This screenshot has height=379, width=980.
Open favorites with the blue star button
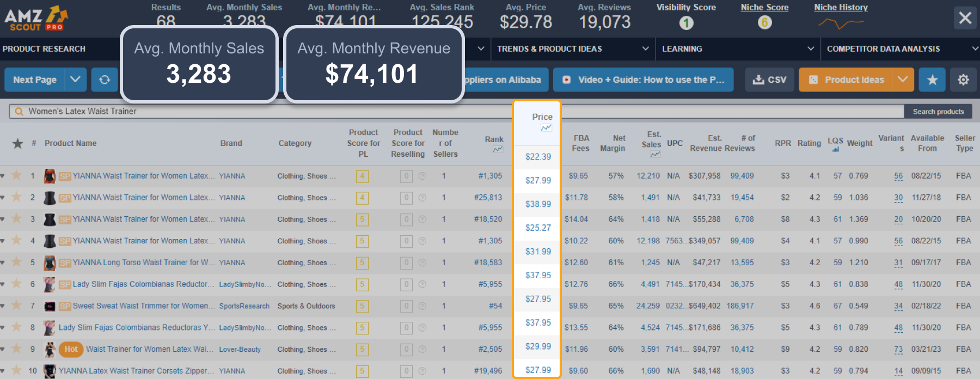click(932, 80)
